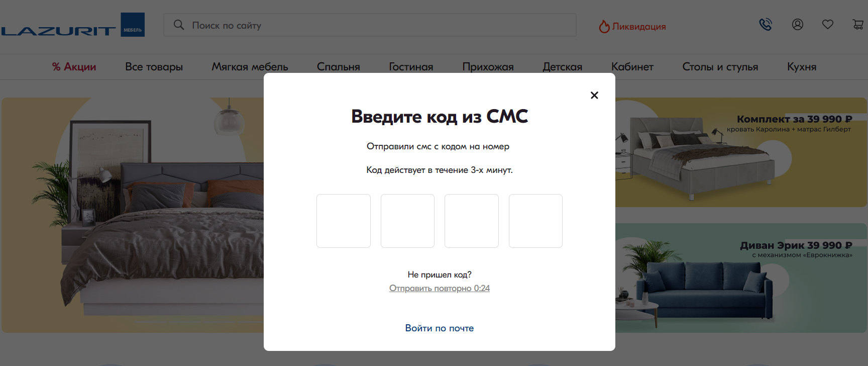The width and height of the screenshot is (868, 366).
Task: Open the phone call icon
Action: pos(766,24)
